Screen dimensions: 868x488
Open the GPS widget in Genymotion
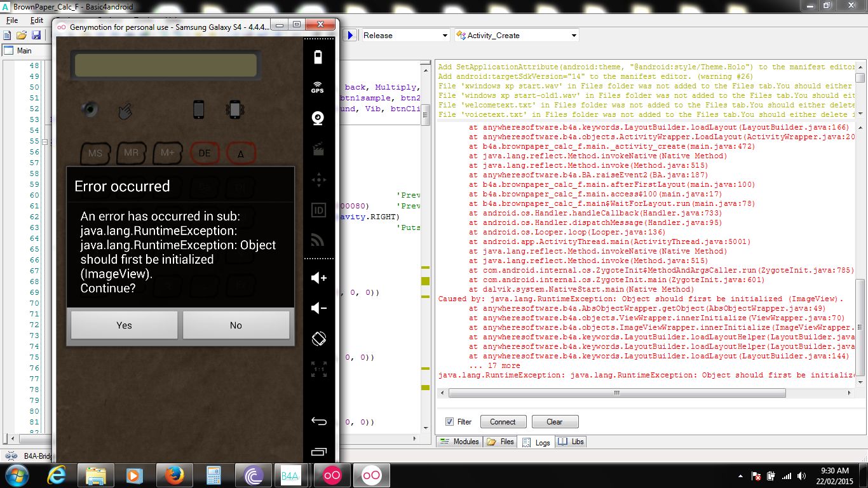(318, 88)
